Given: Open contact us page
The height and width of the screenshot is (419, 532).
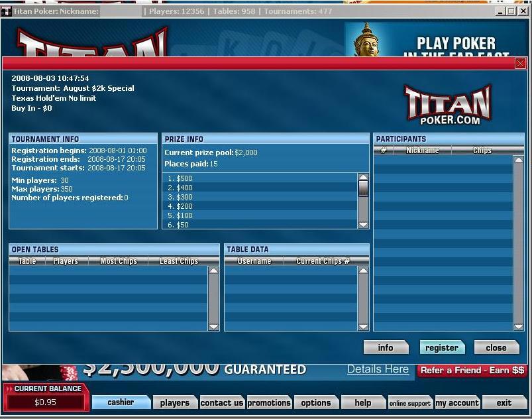Looking at the screenshot, I should click(222, 402).
